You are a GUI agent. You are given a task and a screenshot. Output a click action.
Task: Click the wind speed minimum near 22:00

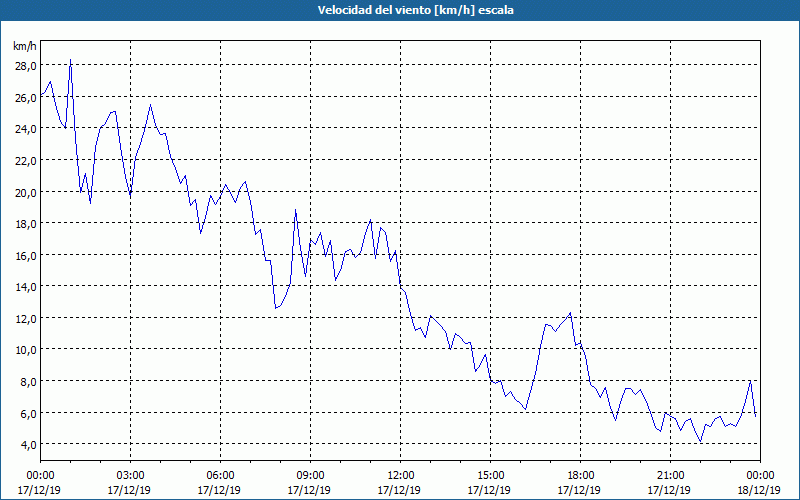click(x=701, y=441)
